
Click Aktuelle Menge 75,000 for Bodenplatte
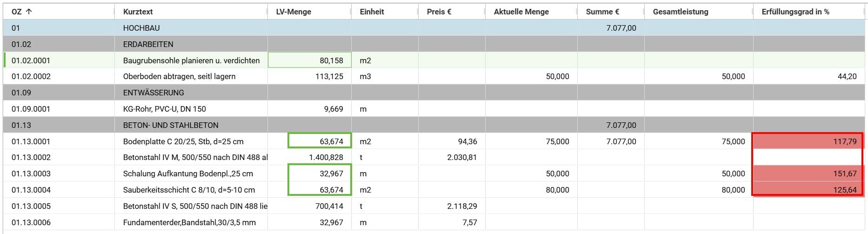click(557, 141)
